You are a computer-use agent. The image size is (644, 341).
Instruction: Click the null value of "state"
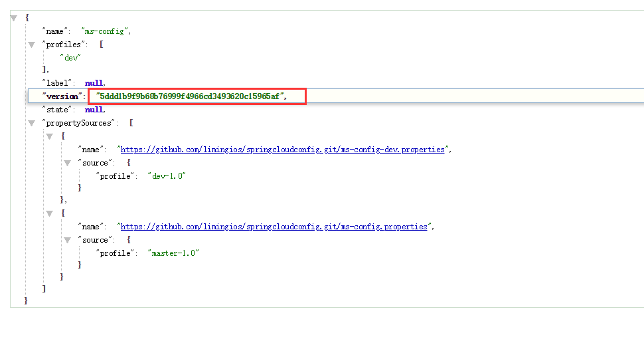pyautogui.click(x=94, y=110)
